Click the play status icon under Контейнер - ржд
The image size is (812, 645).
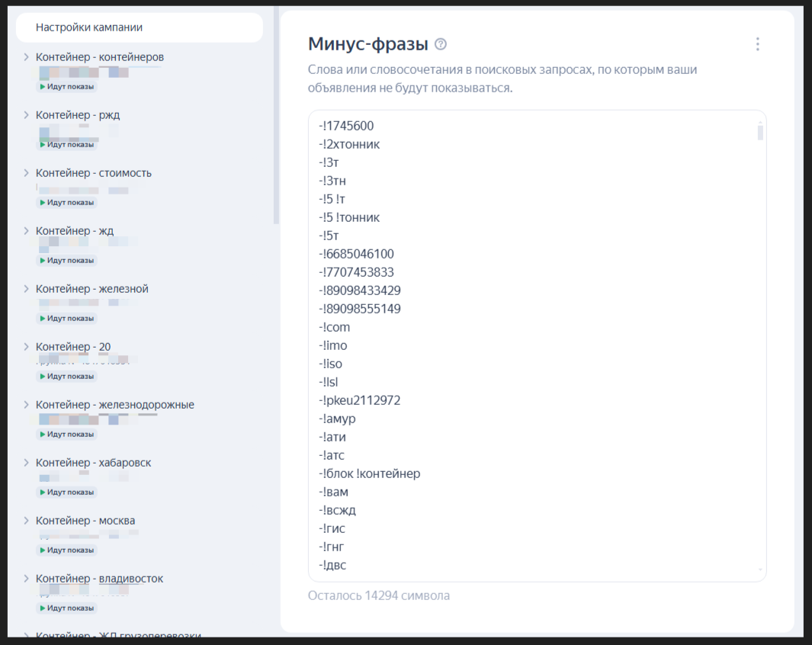tap(43, 145)
